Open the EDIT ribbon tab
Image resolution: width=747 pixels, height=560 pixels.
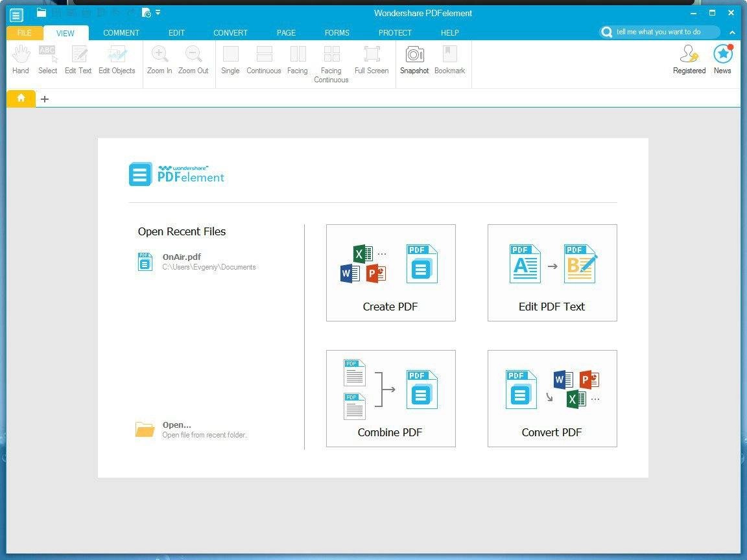(x=176, y=33)
